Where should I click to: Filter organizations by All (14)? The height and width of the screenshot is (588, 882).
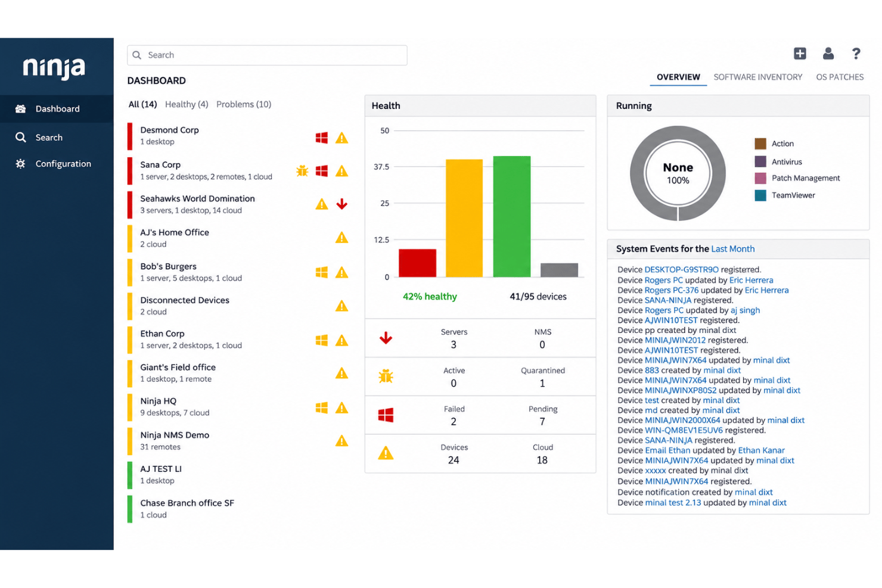click(143, 104)
